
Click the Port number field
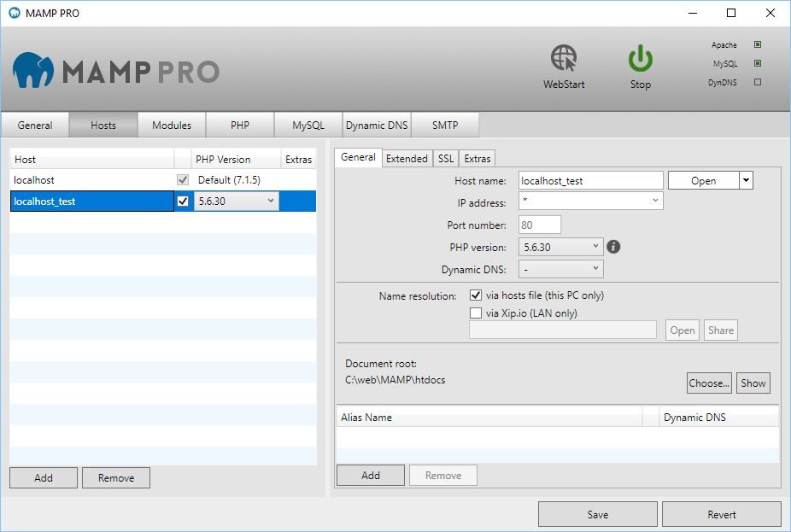pyautogui.click(x=540, y=225)
